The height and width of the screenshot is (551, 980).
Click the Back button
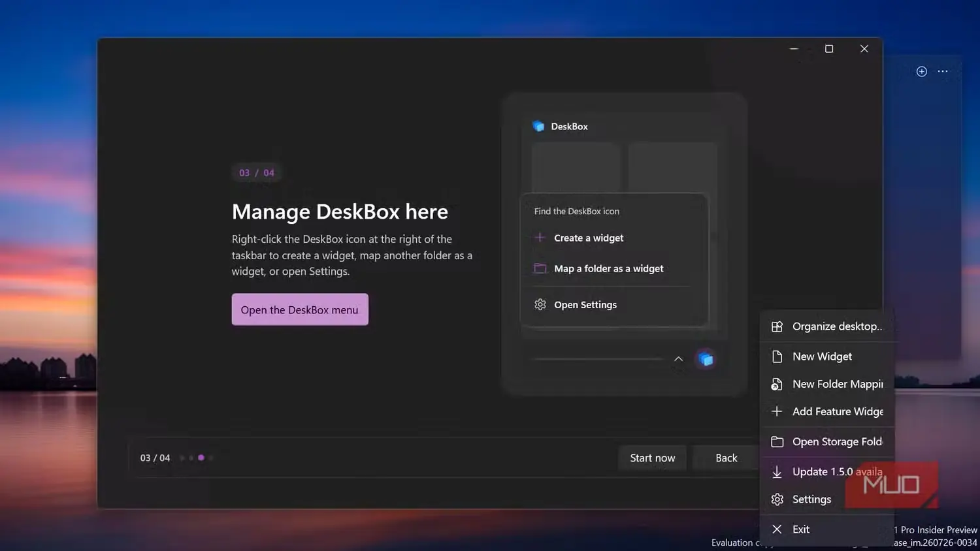tap(727, 458)
